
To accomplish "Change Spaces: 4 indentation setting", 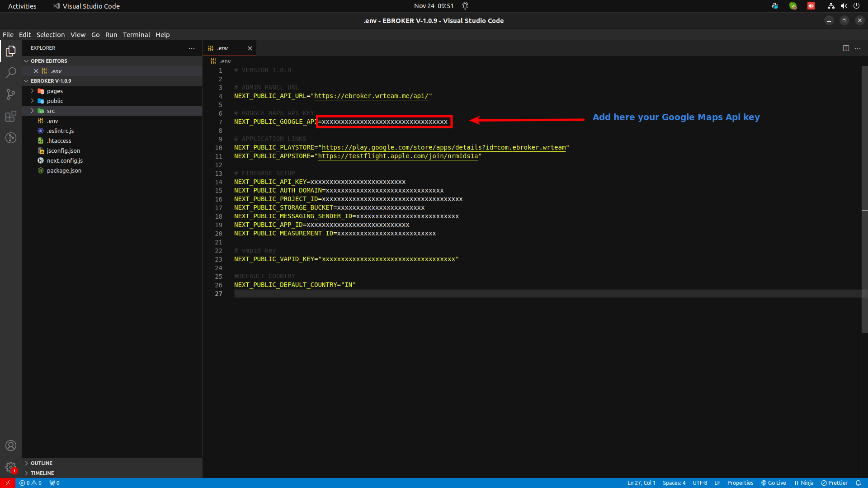I will 674,483.
